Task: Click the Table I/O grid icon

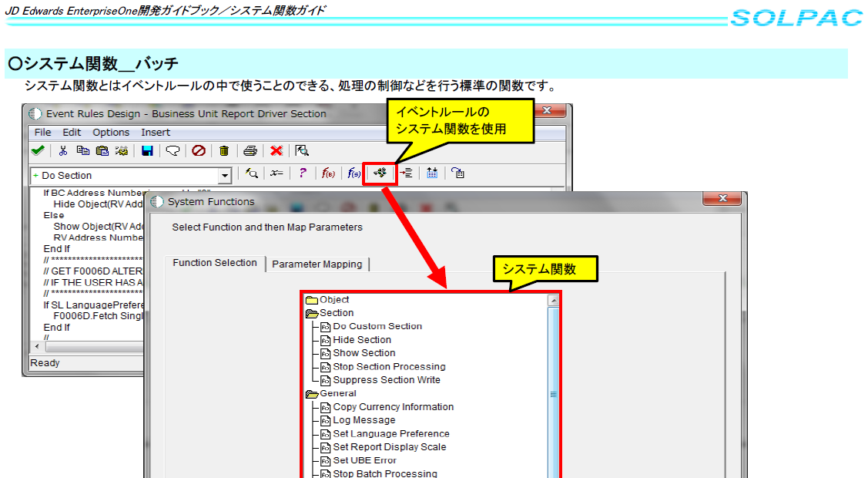Action: pos(432,173)
